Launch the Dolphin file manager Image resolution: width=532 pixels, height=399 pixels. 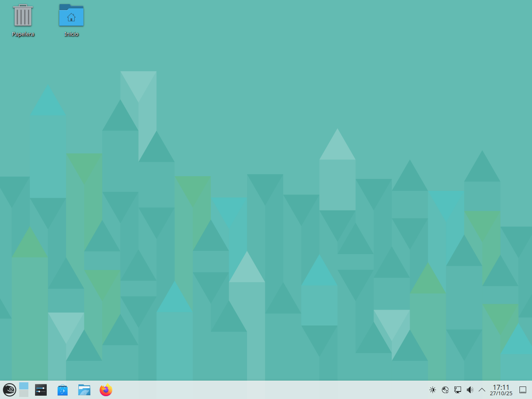[84, 390]
